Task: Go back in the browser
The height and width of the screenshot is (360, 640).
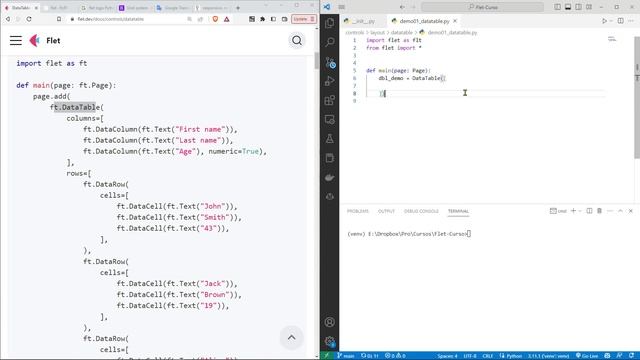Action: [8, 19]
